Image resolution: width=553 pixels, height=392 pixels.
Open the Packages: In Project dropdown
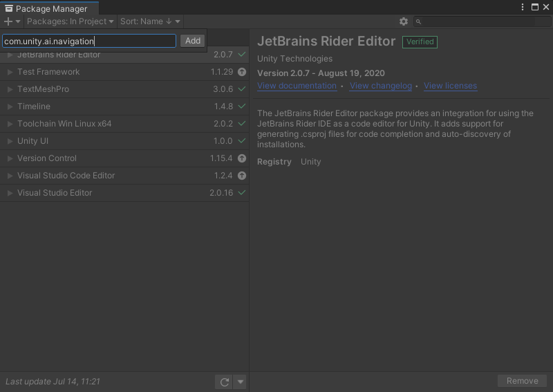[x=71, y=21]
